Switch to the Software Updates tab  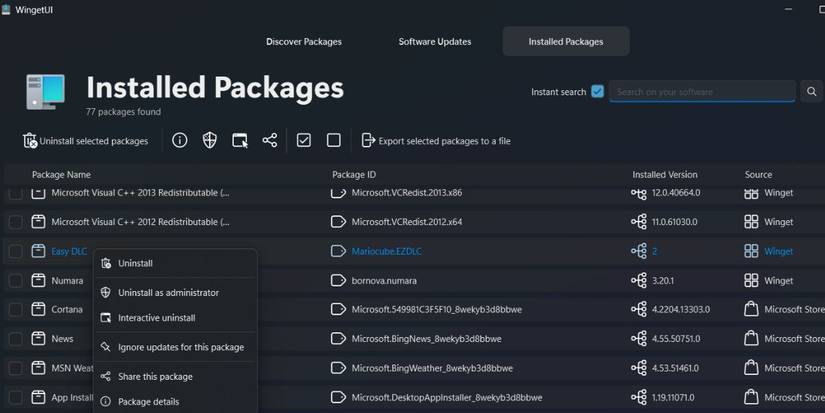coord(435,42)
